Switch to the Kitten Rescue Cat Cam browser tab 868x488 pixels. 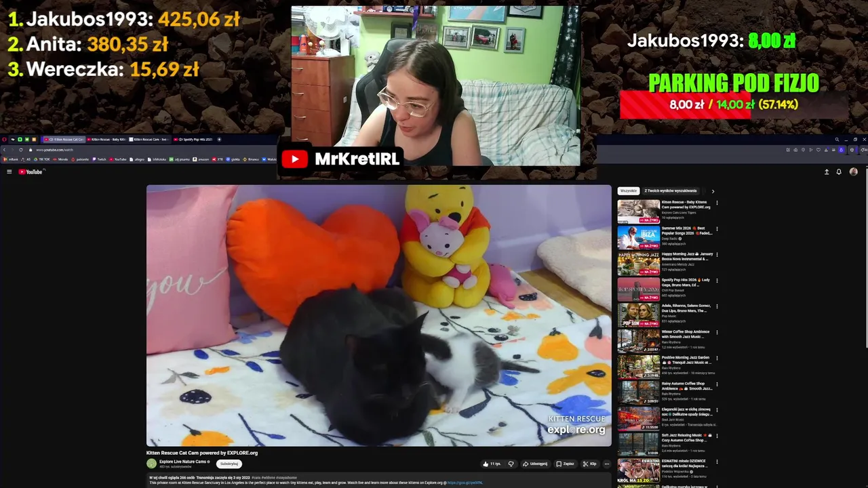click(x=63, y=139)
